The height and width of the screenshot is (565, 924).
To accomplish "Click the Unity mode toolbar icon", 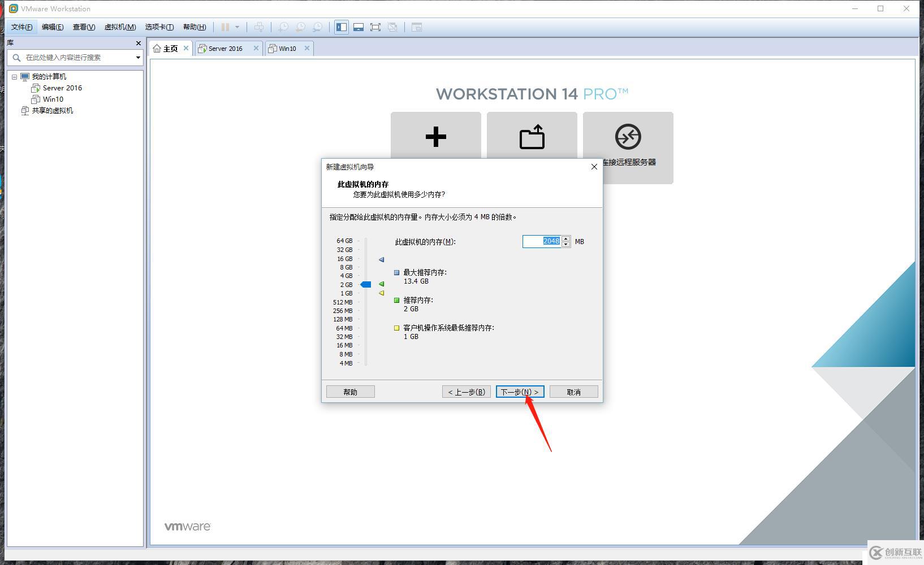I will coord(392,27).
